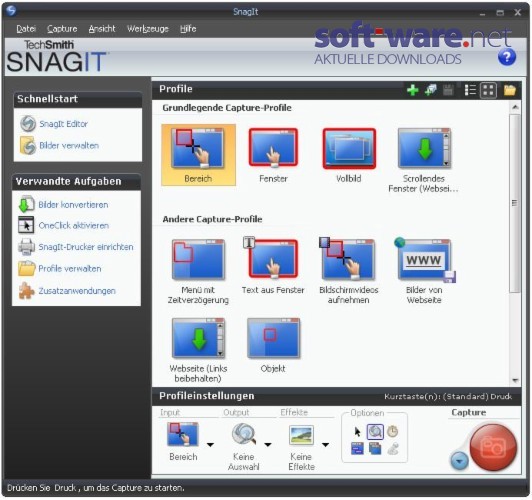Click the Keine Auswahl output icon

tap(244, 434)
